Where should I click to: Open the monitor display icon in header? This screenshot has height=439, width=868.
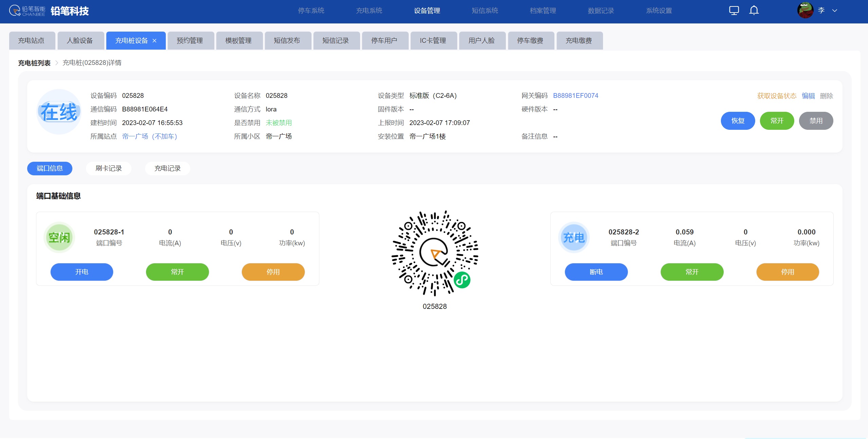pyautogui.click(x=734, y=11)
